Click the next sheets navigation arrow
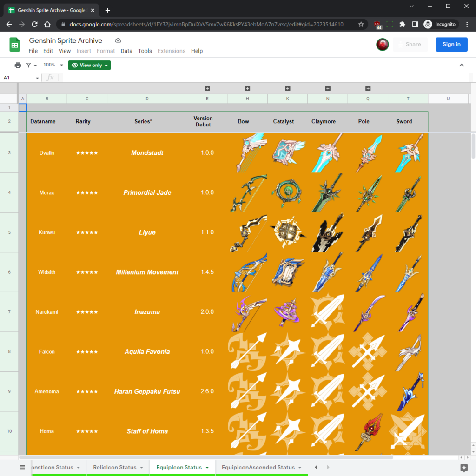 pyautogui.click(x=329, y=467)
